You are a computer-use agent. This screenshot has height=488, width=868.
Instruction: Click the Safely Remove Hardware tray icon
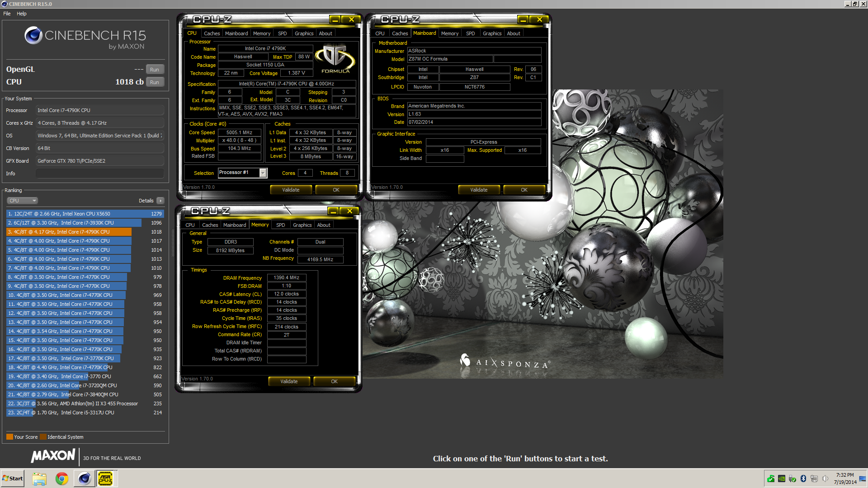click(793, 479)
